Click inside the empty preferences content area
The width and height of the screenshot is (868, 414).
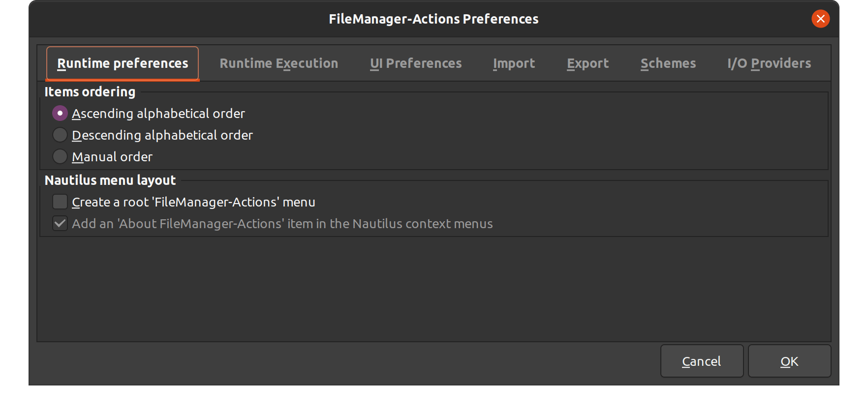(433, 290)
